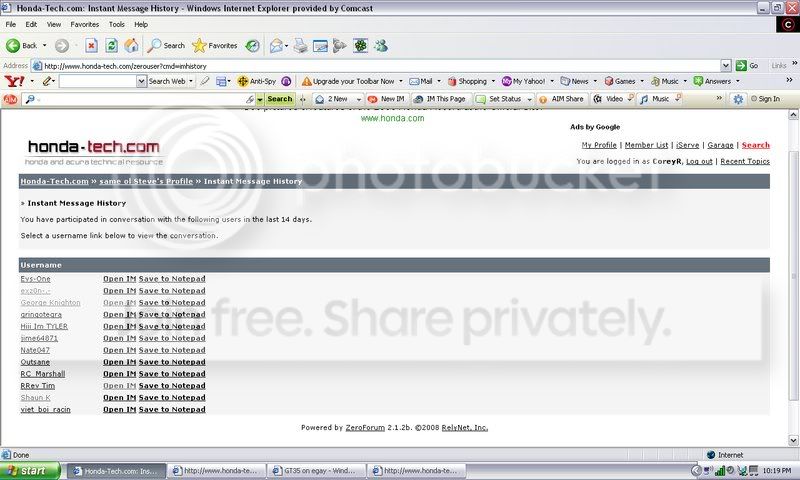Click the Log out link
The height and width of the screenshot is (480, 800).
699,161
